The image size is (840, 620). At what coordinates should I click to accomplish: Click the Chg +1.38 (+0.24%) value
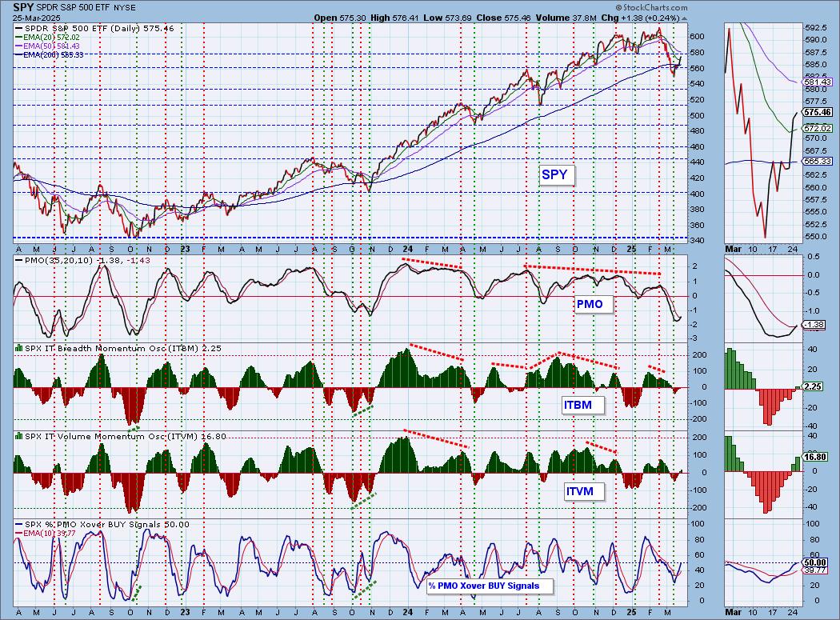click(640, 18)
